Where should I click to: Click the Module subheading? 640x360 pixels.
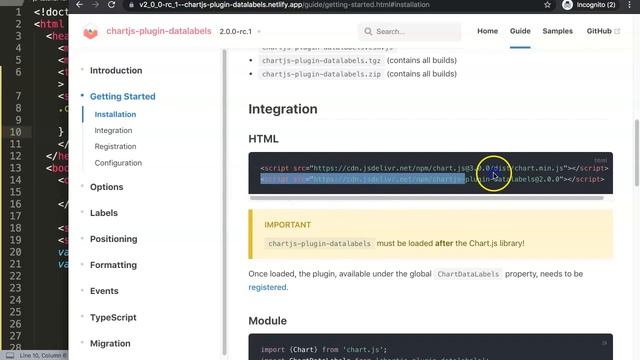click(267, 321)
